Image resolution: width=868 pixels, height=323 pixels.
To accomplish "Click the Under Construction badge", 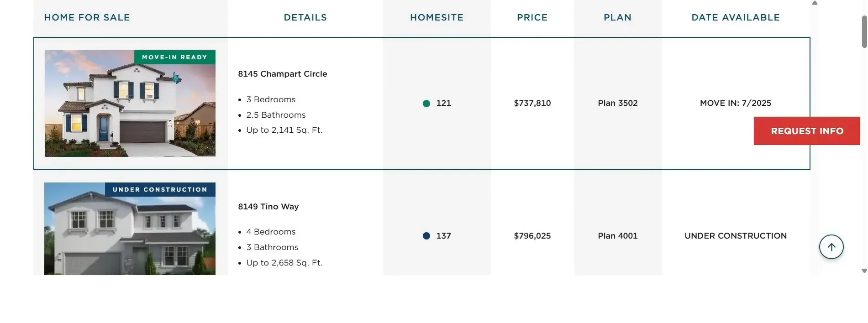I will tap(160, 189).
